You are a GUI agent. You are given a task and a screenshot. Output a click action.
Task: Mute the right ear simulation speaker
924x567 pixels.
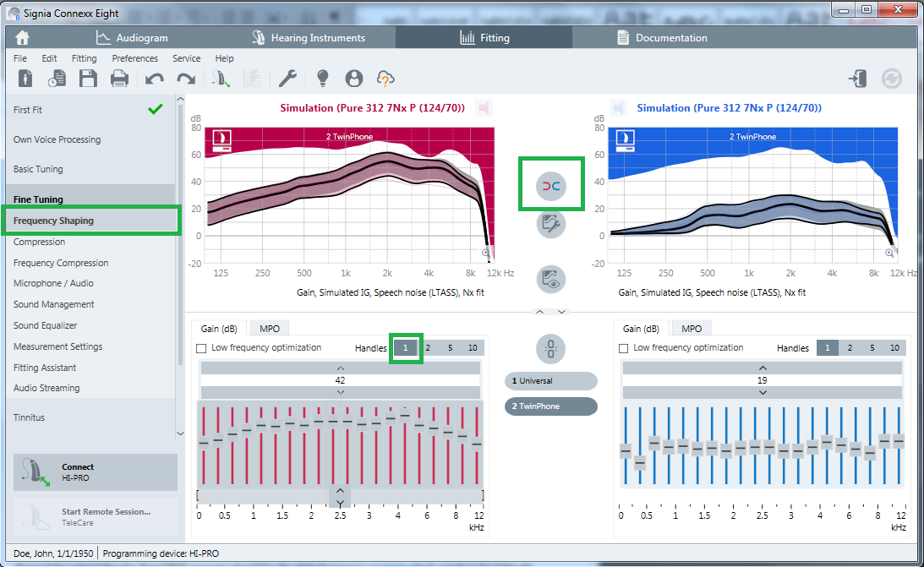pos(484,108)
